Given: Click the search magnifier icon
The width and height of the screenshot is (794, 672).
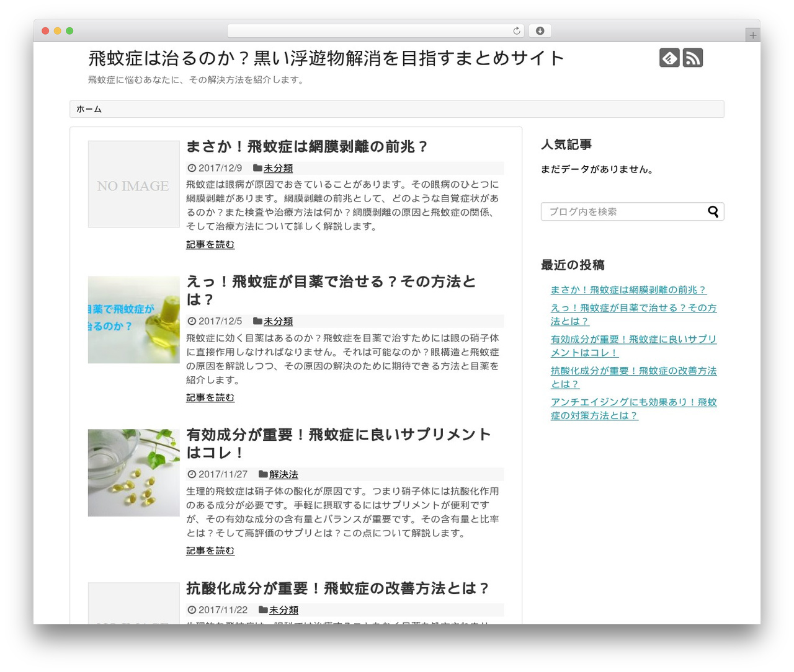Looking at the screenshot, I should 713,212.
